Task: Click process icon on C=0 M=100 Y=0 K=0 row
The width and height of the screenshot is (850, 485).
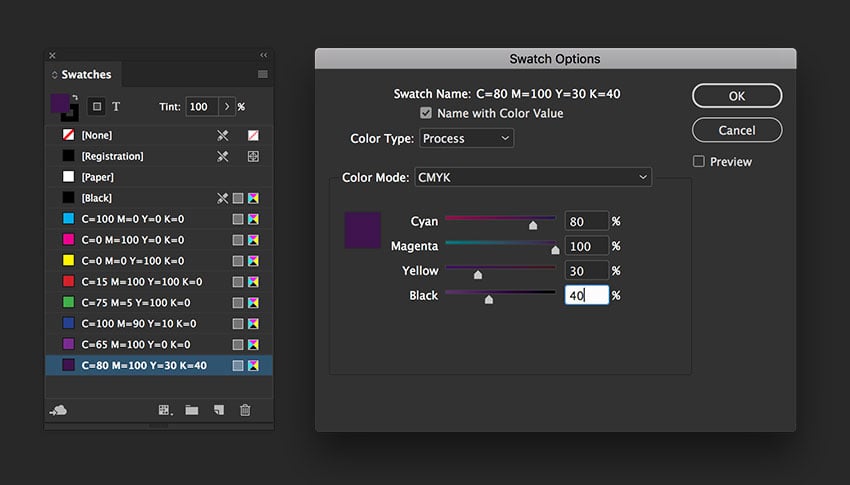Action: [238, 240]
